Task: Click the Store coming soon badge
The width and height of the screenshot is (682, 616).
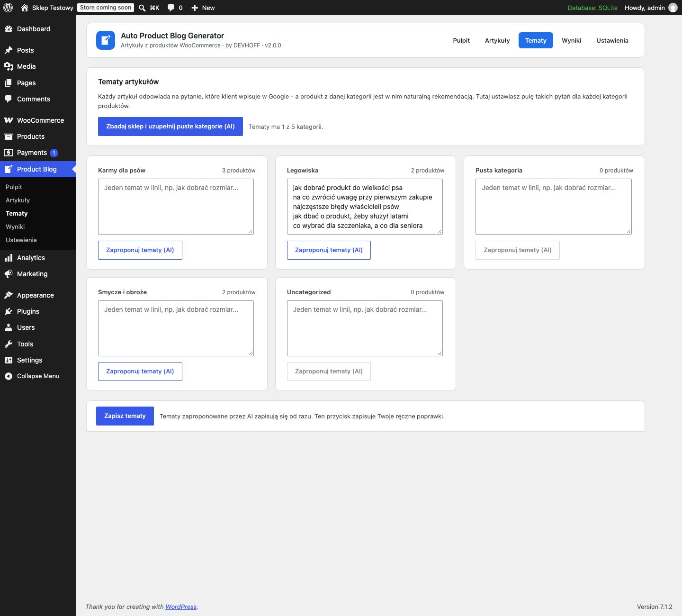Action: click(x=106, y=8)
